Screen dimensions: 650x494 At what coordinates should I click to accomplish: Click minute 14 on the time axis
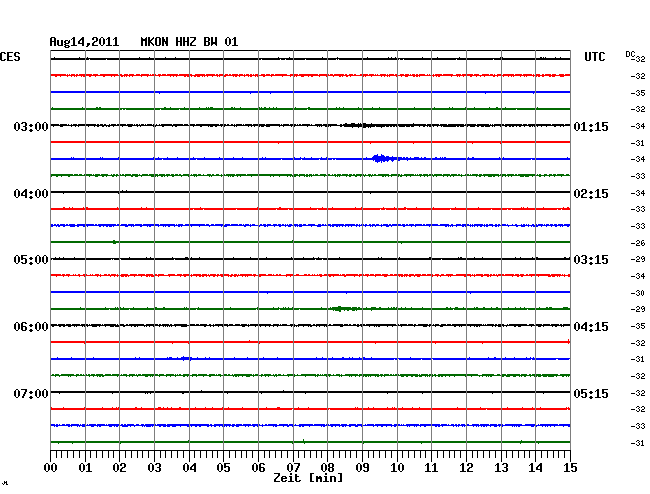click(535, 468)
